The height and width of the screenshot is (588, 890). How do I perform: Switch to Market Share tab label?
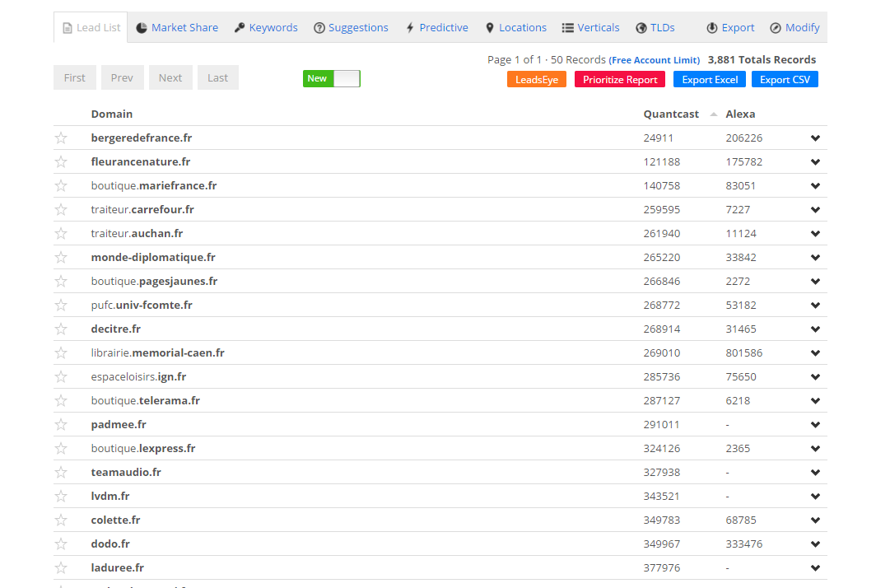(x=184, y=27)
